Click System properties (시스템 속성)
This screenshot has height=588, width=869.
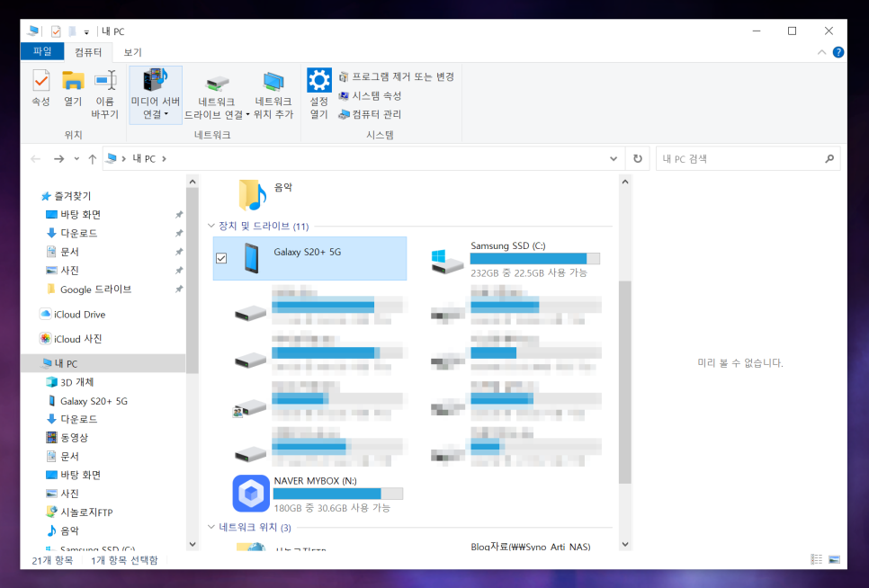coord(370,95)
